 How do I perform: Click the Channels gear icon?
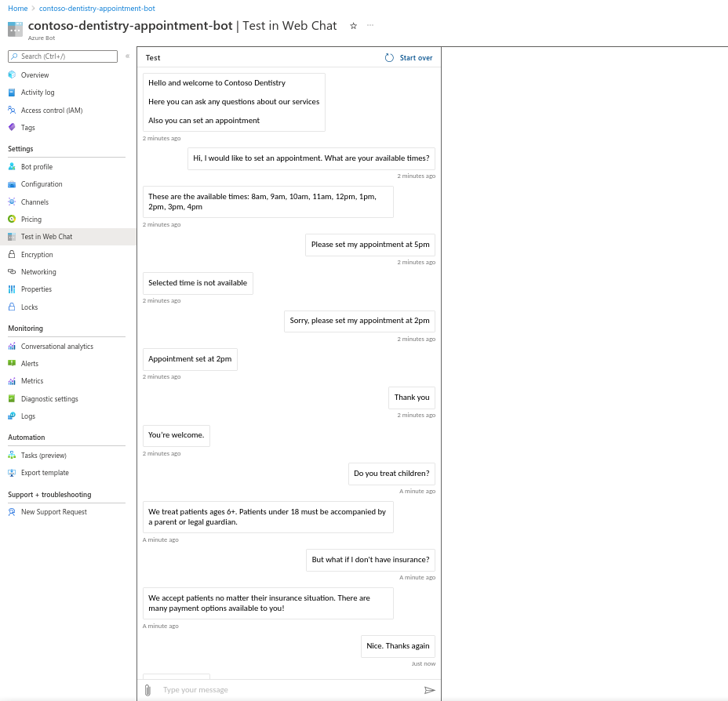[12, 202]
